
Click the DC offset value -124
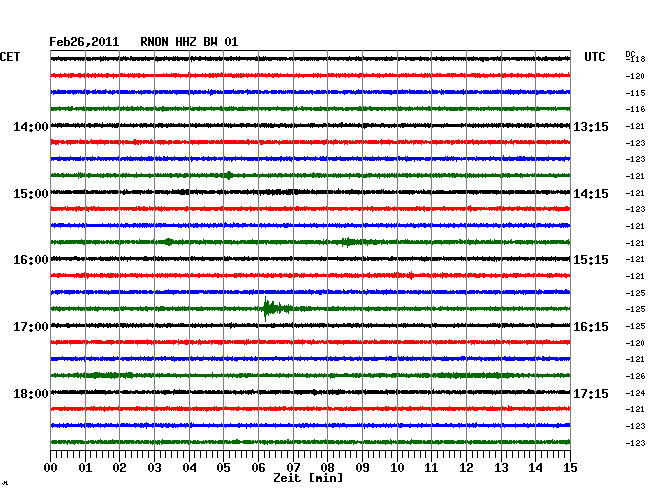[635, 393]
